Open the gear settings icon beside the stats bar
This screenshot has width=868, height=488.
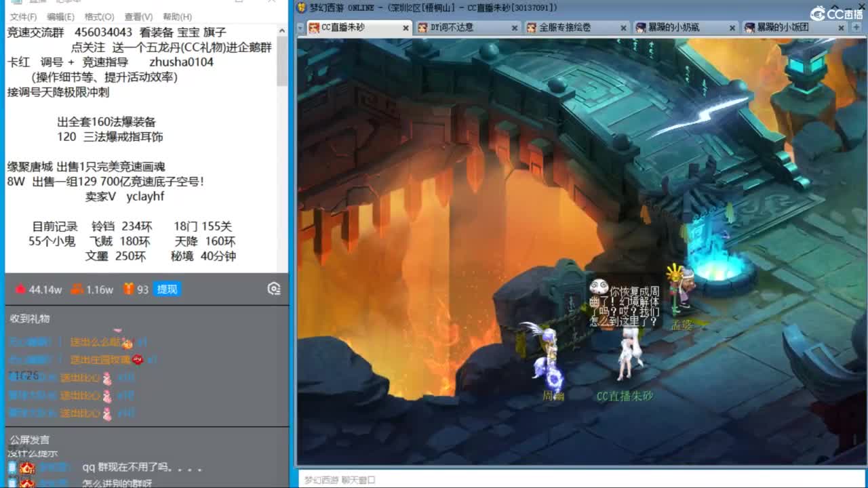tap(274, 289)
